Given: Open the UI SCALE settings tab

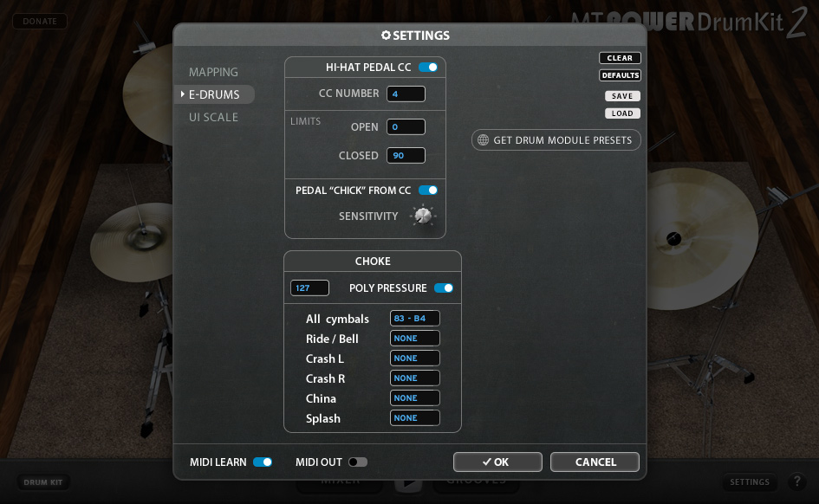Looking at the screenshot, I should click(x=213, y=118).
